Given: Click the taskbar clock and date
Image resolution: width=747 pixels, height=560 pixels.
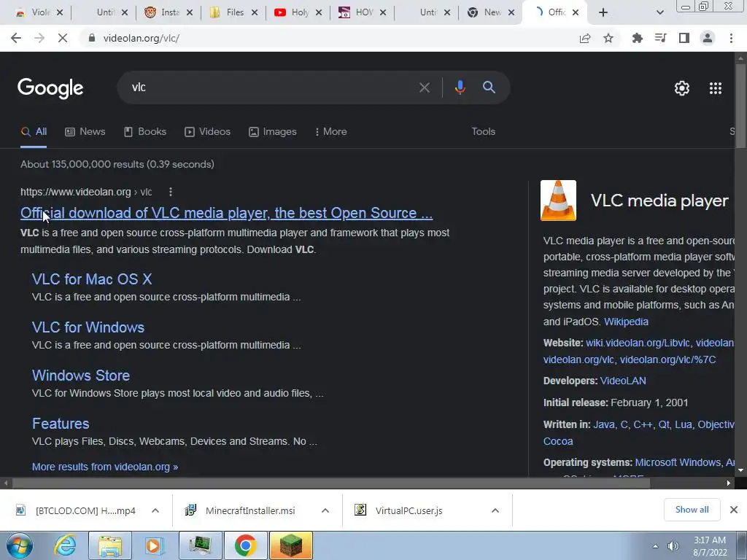Looking at the screenshot, I should (x=710, y=546).
